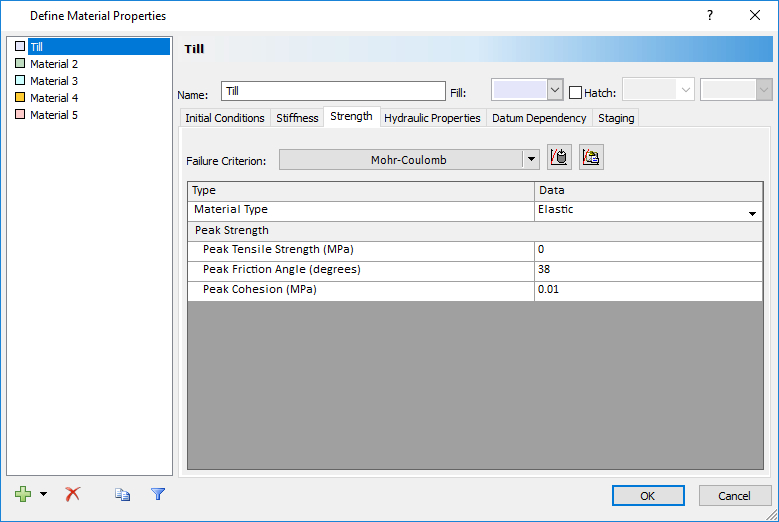The image size is (779, 522).
Task: Click the Peak Strength section header
Action: [x=475, y=230]
